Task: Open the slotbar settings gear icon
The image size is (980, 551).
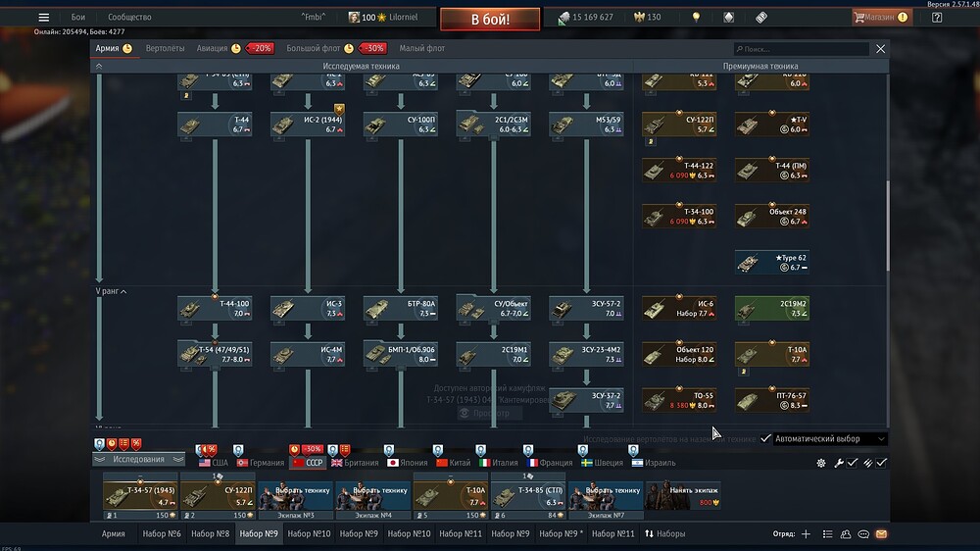Action: [821, 463]
